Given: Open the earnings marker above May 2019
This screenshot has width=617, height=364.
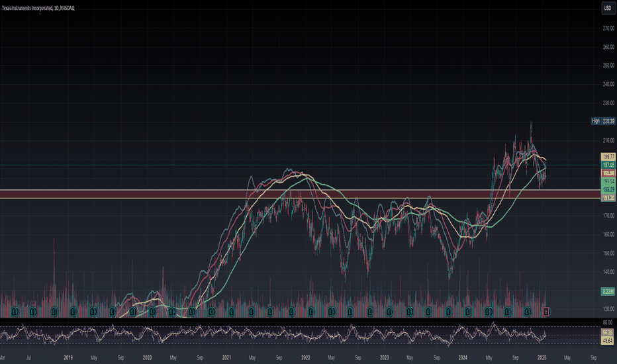Looking at the screenshot, I should coord(93,312).
